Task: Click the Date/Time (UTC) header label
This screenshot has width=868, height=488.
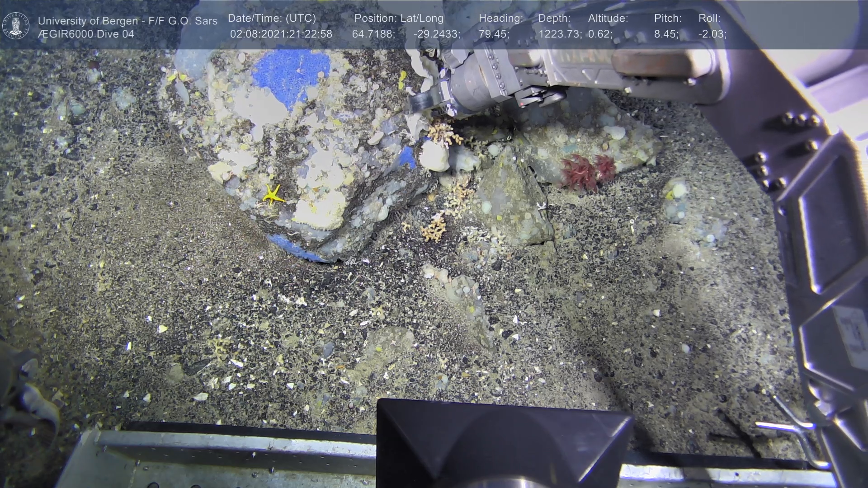Action: pyautogui.click(x=272, y=19)
